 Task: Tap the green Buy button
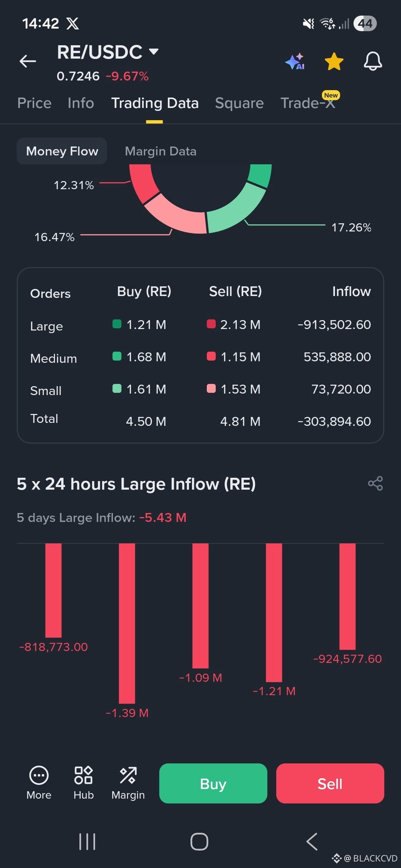[213, 783]
